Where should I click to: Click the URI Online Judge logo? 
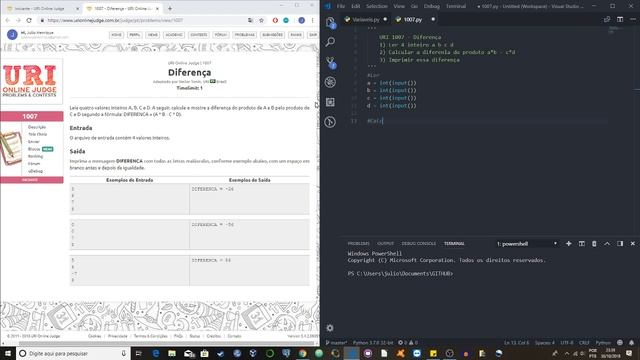pos(29,81)
